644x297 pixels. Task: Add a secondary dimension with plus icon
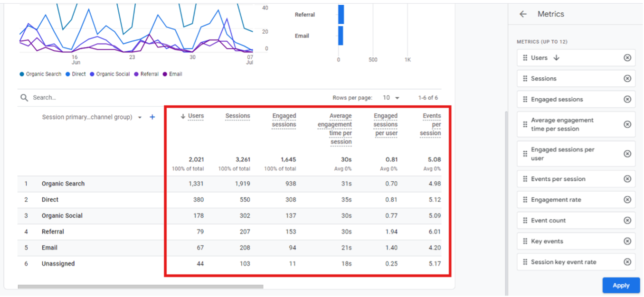(x=152, y=117)
